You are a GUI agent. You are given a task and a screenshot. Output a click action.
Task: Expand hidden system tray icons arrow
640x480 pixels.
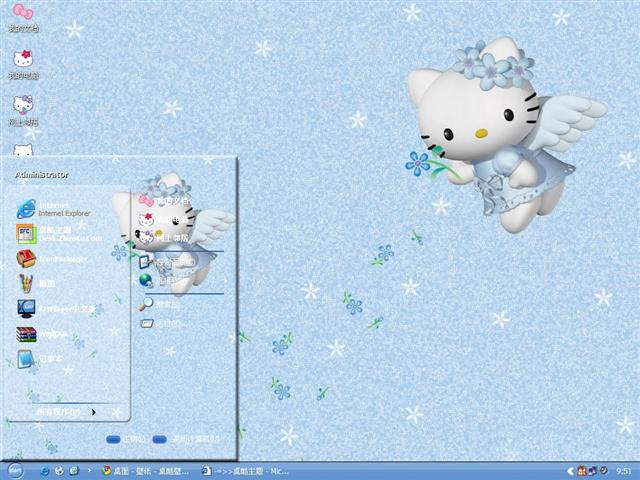click(x=571, y=472)
